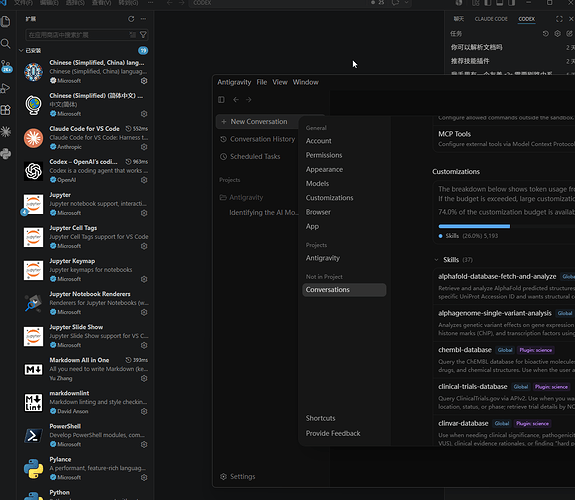Open the File menu in Antigravity

(261, 82)
